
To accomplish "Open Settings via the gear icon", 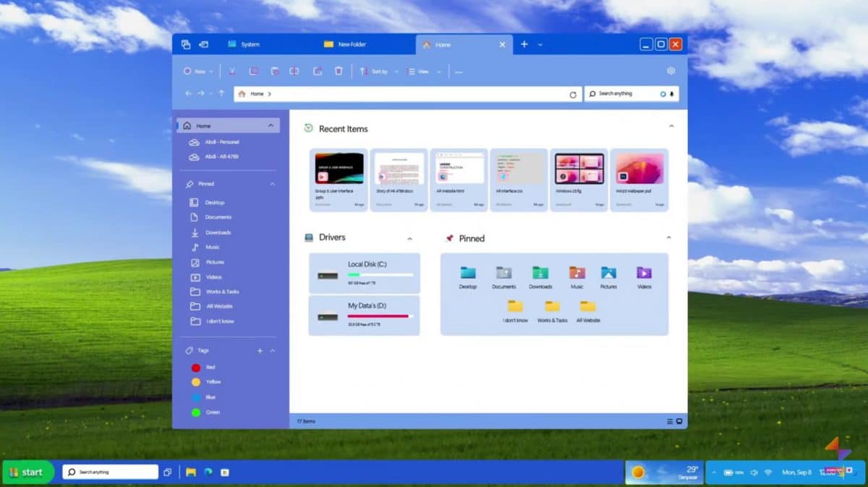I will tap(671, 71).
